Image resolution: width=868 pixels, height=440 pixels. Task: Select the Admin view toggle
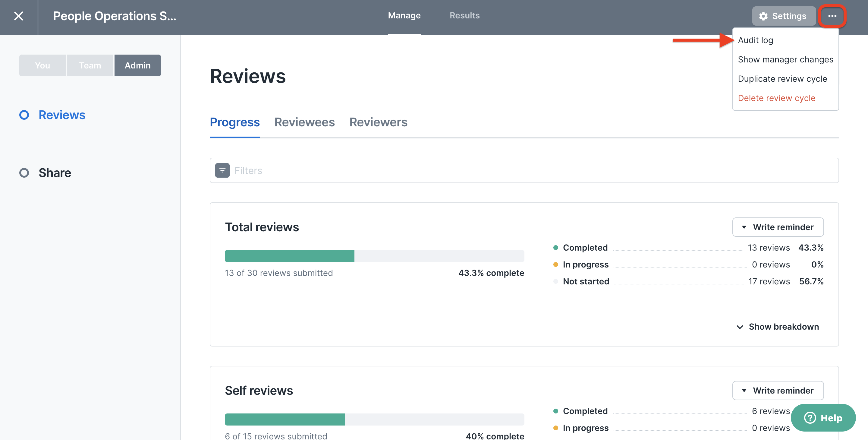tap(137, 65)
